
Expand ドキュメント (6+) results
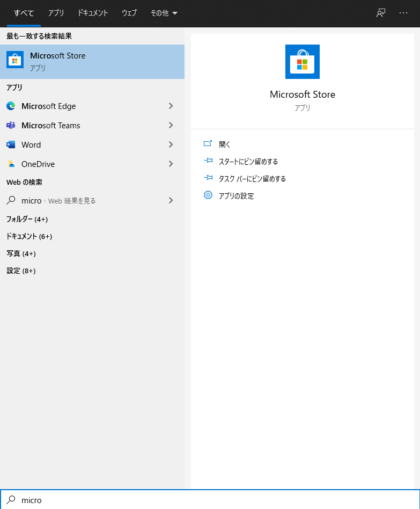click(x=29, y=236)
